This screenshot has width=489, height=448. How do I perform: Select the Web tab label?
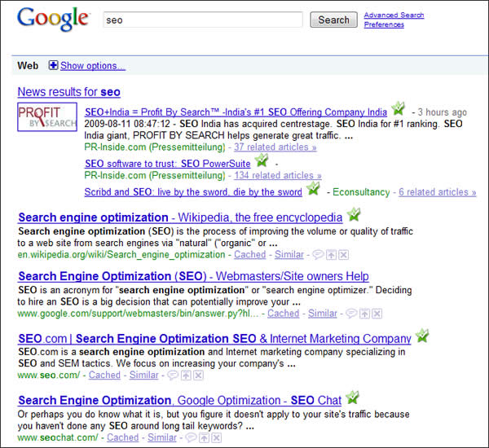[28, 65]
